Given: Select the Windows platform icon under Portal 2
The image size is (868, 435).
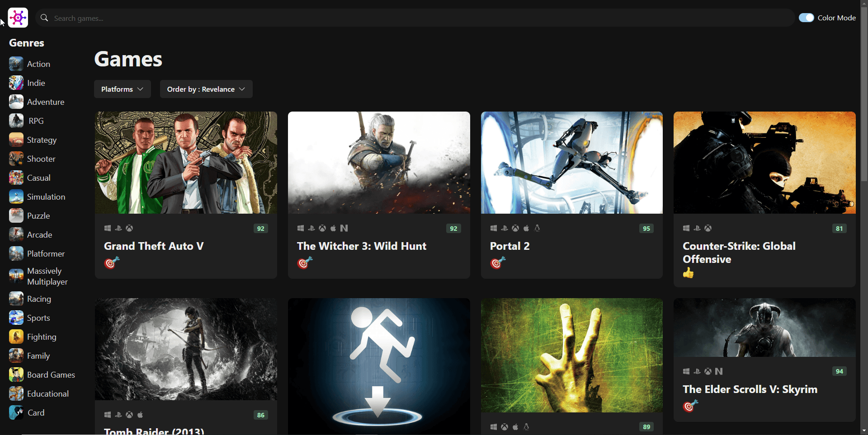Looking at the screenshot, I should [493, 228].
